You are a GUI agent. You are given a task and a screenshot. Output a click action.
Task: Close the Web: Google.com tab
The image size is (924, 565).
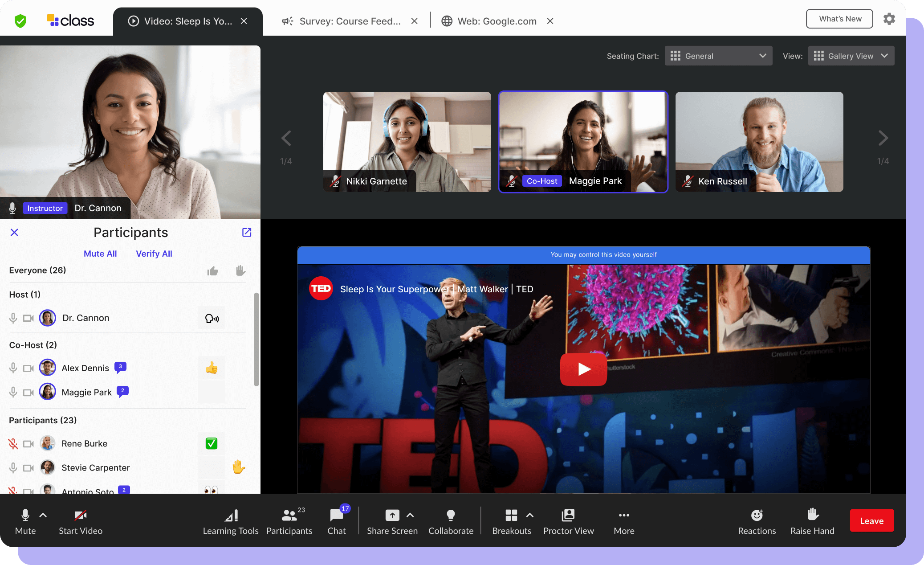tap(550, 21)
